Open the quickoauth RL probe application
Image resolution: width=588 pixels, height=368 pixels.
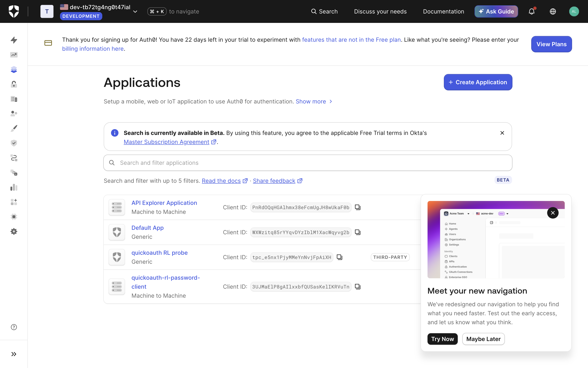[159, 253]
